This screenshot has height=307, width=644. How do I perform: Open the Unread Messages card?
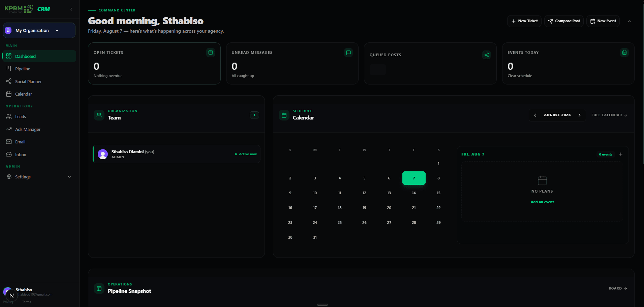[x=292, y=63]
